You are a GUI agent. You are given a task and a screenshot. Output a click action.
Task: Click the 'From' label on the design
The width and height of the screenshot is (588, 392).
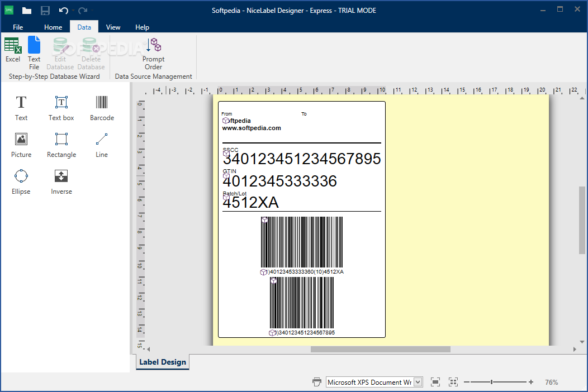tap(226, 114)
